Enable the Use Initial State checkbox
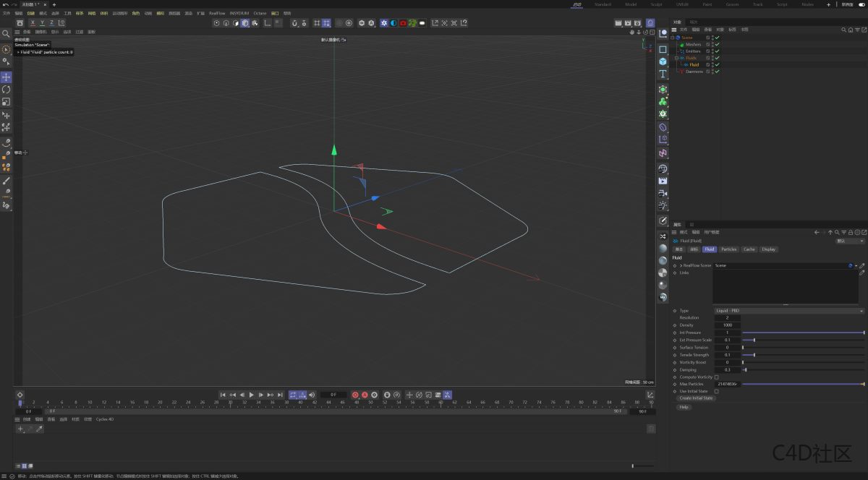Viewport: 868px width, 480px height. click(x=716, y=391)
